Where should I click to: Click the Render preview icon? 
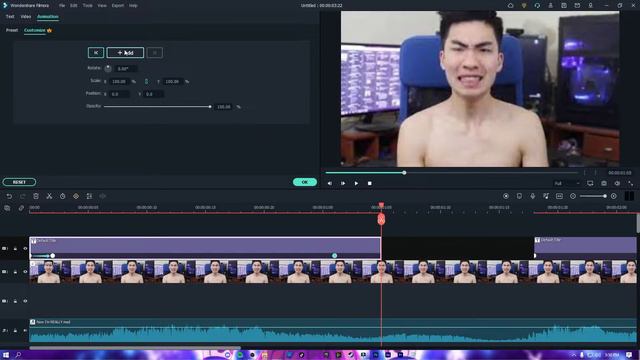506,196
